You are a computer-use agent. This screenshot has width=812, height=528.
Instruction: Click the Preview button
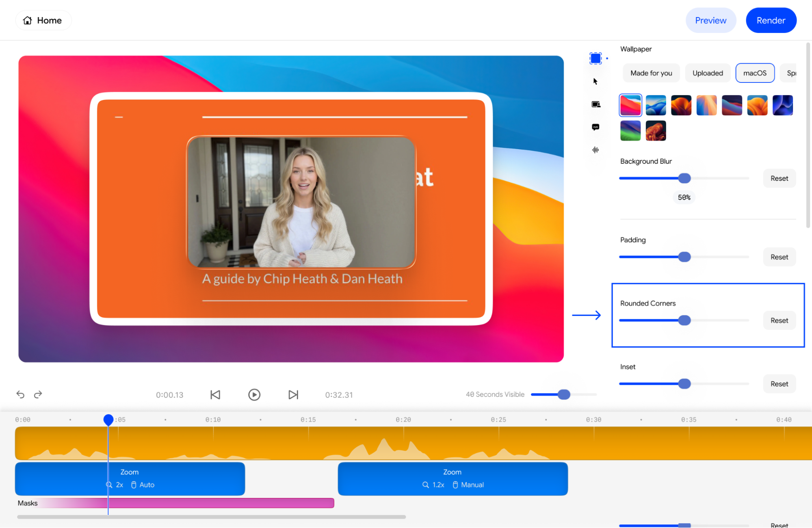[710, 20]
